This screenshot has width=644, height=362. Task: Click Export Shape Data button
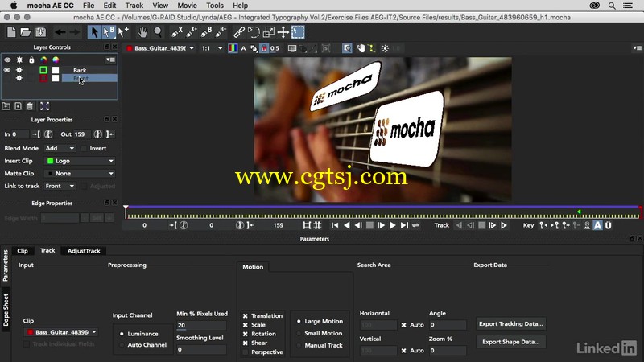[511, 342]
